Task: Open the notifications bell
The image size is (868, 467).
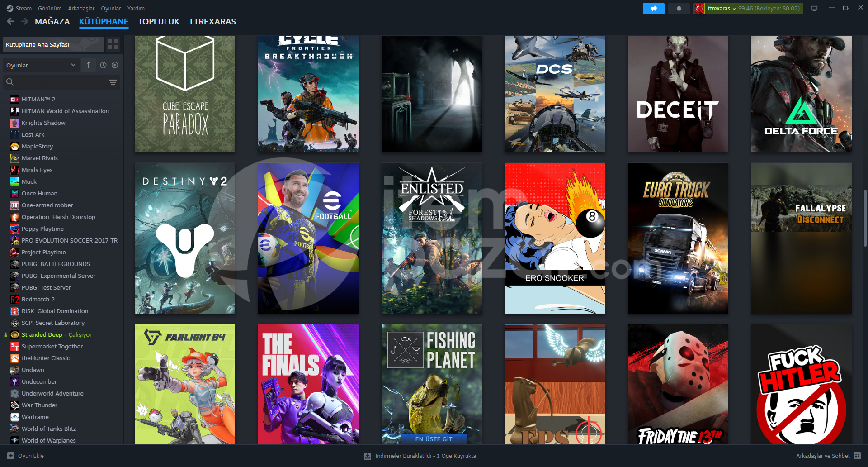Action: 679,8
